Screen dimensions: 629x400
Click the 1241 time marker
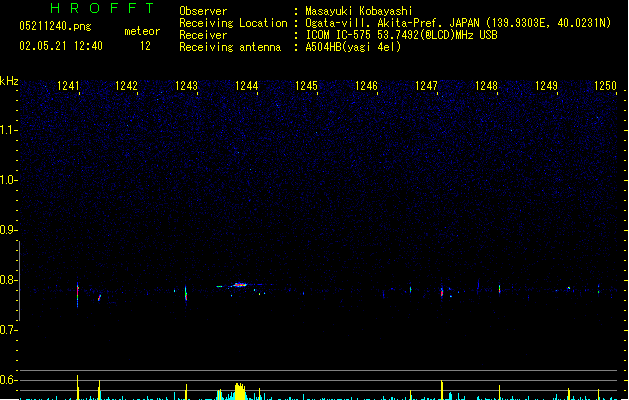68,86
